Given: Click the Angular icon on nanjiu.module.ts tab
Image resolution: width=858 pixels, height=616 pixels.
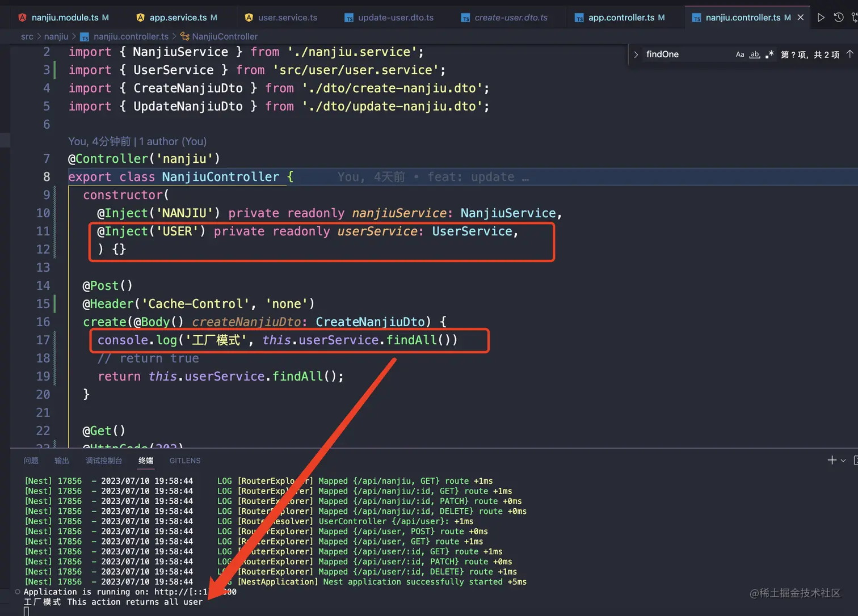Looking at the screenshot, I should [x=22, y=18].
